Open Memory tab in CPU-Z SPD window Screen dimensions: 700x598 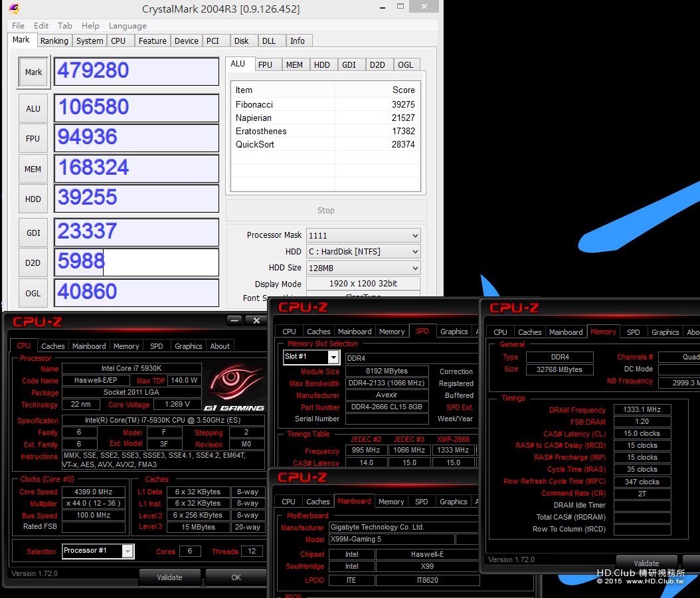coord(392,332)
